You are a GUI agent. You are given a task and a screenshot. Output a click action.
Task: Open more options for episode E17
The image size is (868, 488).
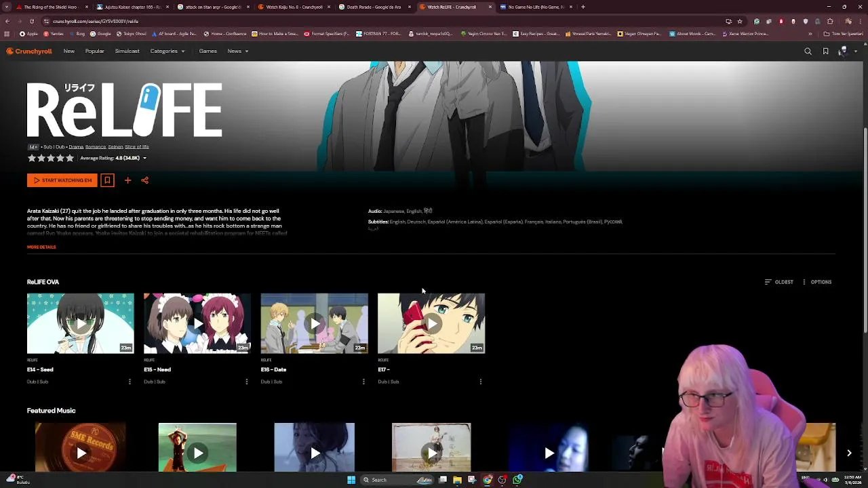tap(481, 382)
